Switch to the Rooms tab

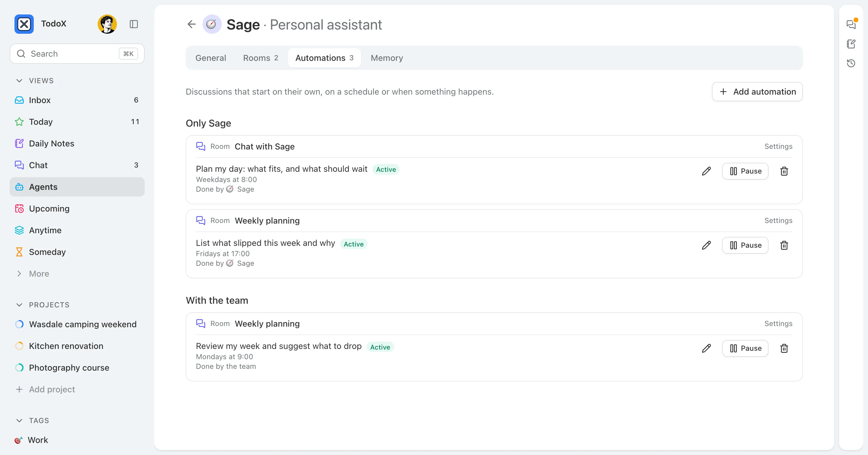point(260,58)
